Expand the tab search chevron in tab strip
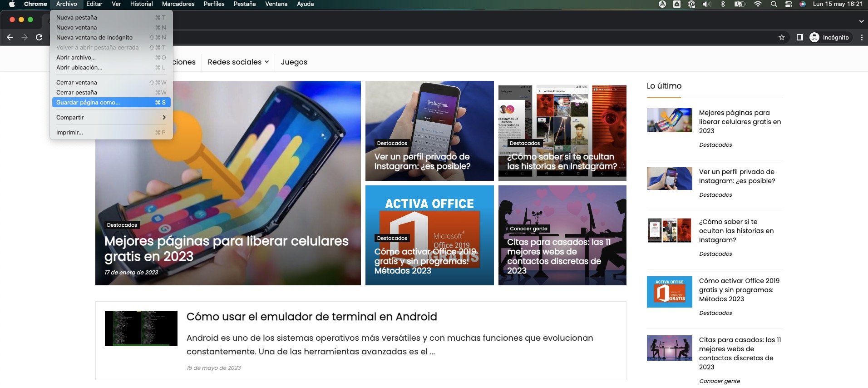This screenshot has width=868, height=388. [861, 21]
